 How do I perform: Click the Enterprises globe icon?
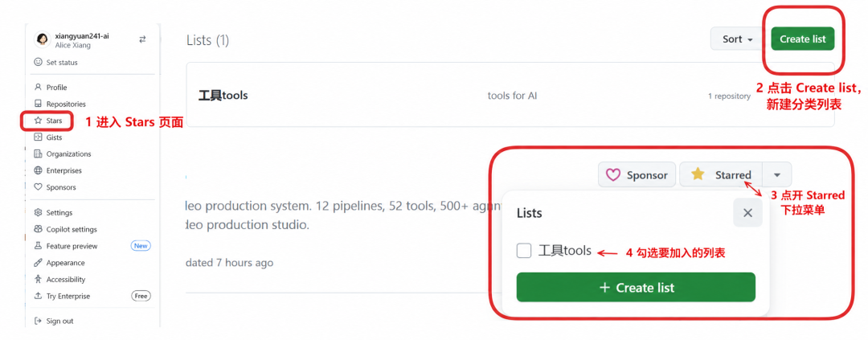pos(39,170)
